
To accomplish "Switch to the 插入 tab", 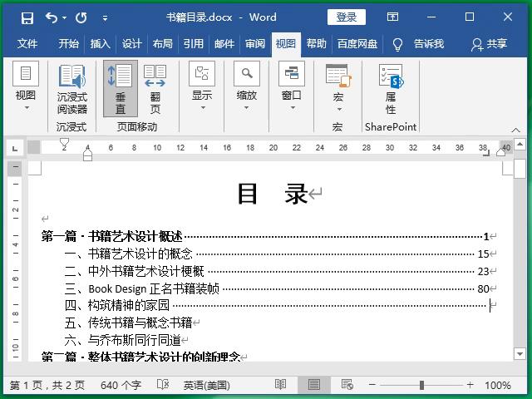I will tap(100, 44).
